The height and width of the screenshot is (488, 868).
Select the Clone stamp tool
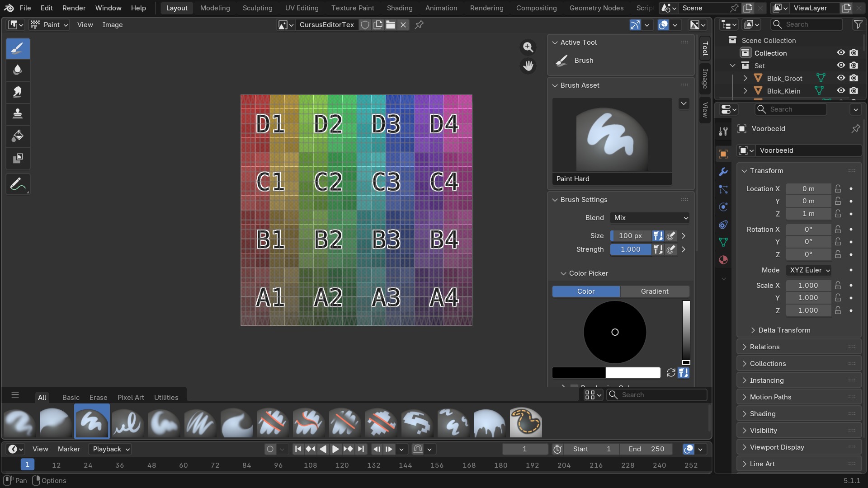(18, 113)
